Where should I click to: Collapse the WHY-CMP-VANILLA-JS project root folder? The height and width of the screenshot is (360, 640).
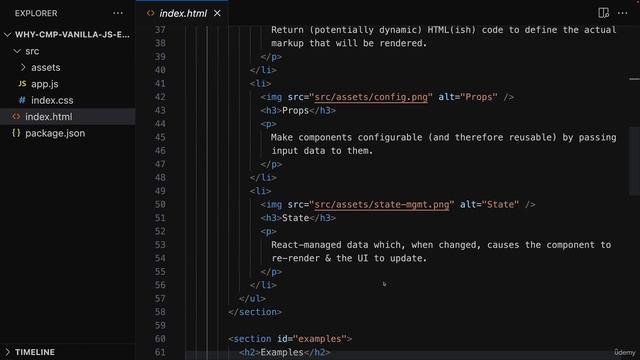pyautogui.click(x=7, y=35)
